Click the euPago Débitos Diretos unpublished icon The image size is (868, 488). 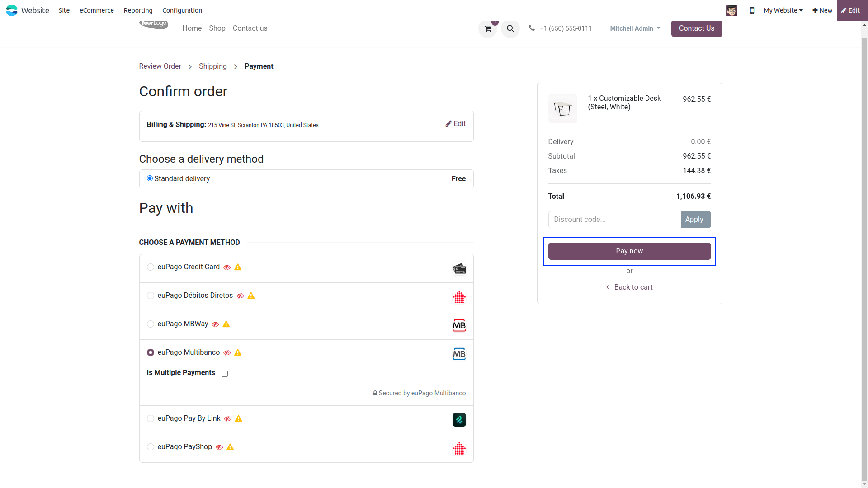click(x=240, y=296)
